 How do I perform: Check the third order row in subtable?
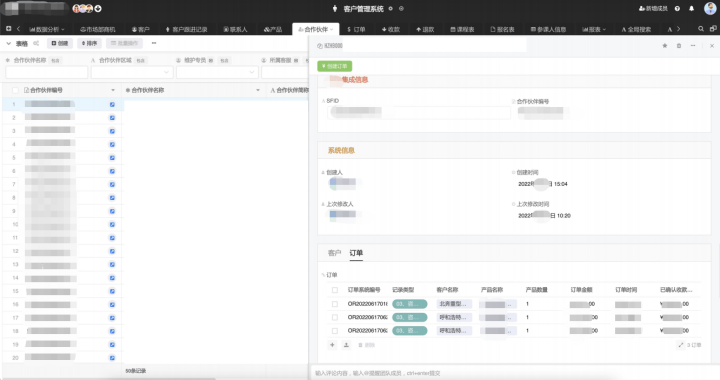click(335, 330)
